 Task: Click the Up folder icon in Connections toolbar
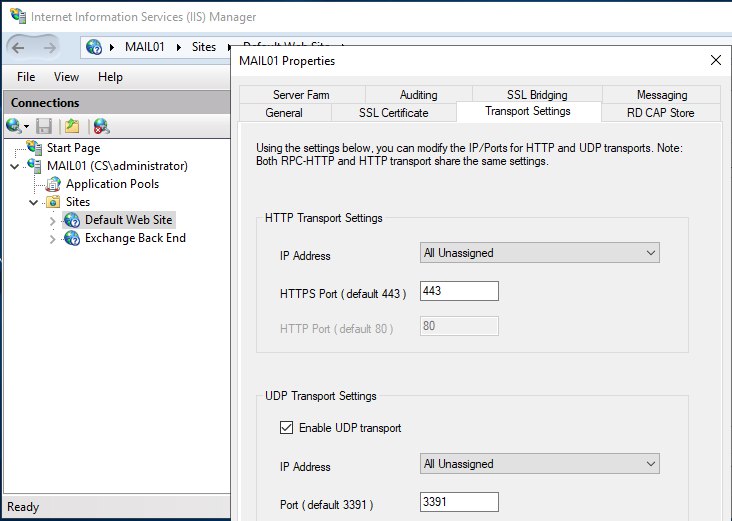point(72,126)
